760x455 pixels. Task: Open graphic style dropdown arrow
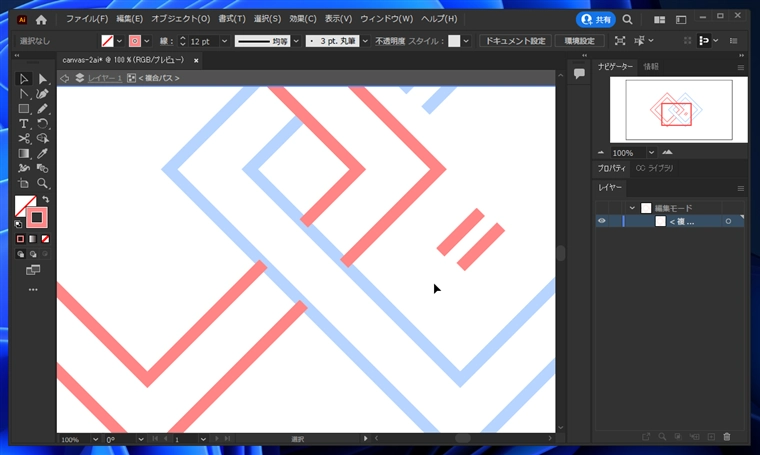coord(466,41)
